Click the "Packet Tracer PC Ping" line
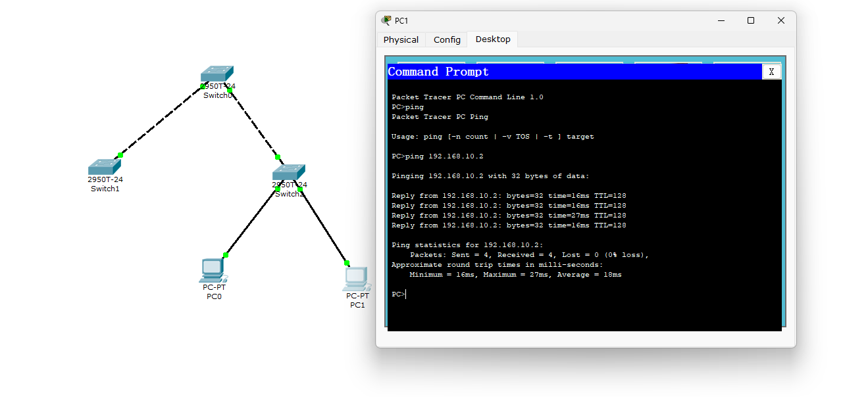Viewport: 868px width, 397px height. coord(440,117)
